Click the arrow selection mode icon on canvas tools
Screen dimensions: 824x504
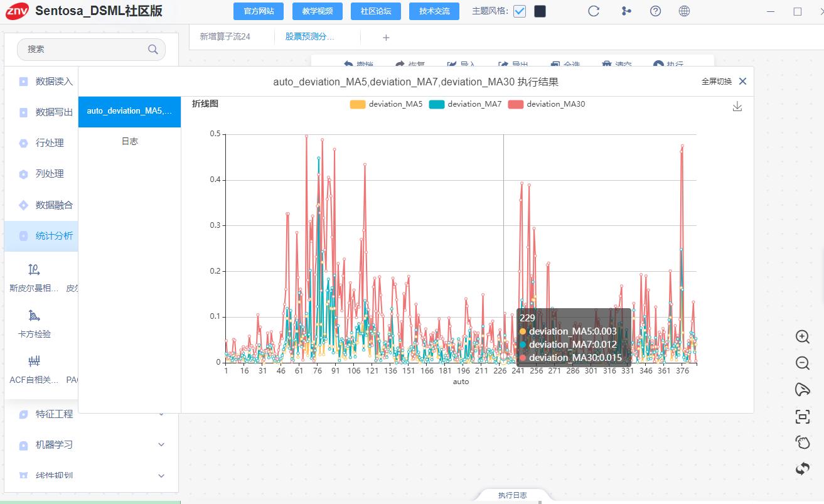click(x=802, y=390)
